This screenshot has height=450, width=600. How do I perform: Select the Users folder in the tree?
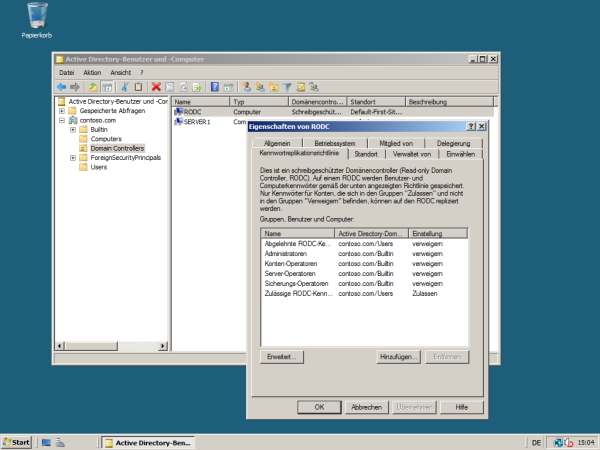(99, 167)
